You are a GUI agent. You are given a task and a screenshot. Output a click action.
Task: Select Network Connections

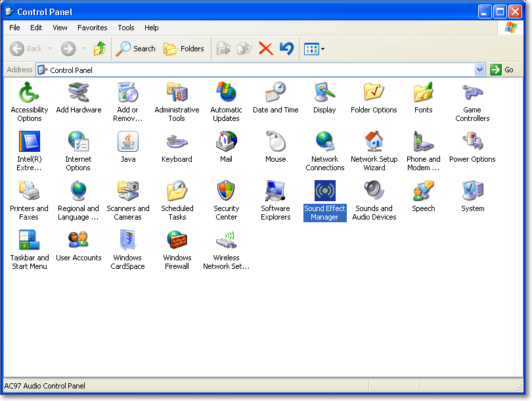[x=324, y=151]
